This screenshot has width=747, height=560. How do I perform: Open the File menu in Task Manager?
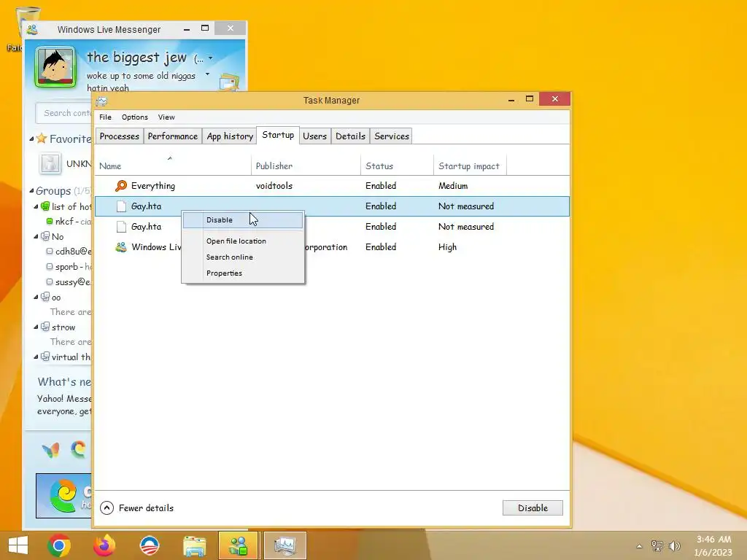click(105, 117)
